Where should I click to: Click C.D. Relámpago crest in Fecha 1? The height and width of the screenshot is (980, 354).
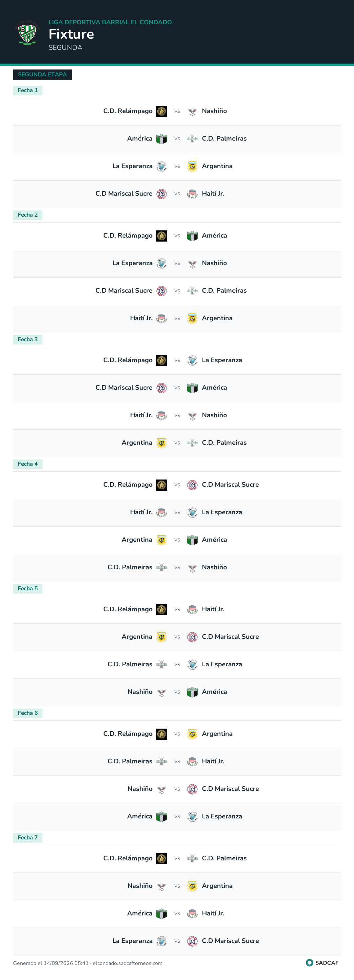[162, 111]
